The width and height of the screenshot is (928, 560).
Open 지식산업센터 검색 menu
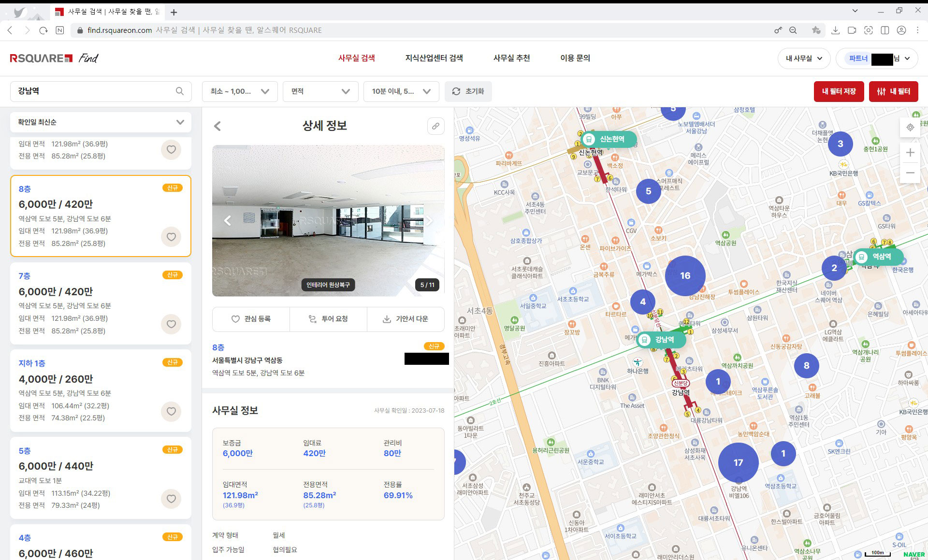pyautogui.click(x=434, y=58)
